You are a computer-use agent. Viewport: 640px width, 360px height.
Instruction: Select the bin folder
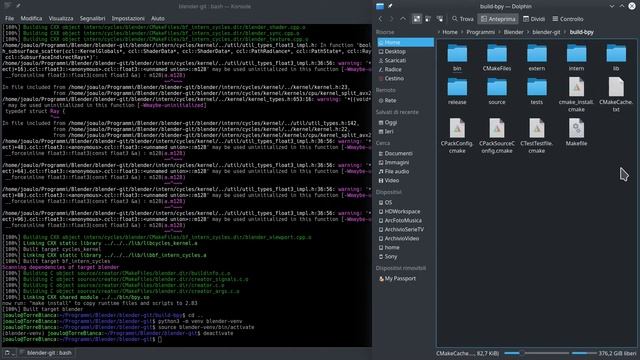[457, 58]
